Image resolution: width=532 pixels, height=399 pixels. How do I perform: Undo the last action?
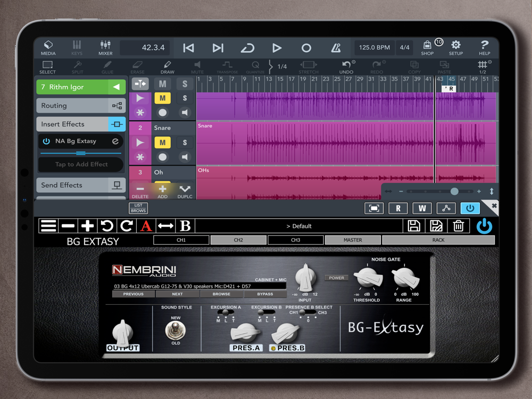coord(346,67)
